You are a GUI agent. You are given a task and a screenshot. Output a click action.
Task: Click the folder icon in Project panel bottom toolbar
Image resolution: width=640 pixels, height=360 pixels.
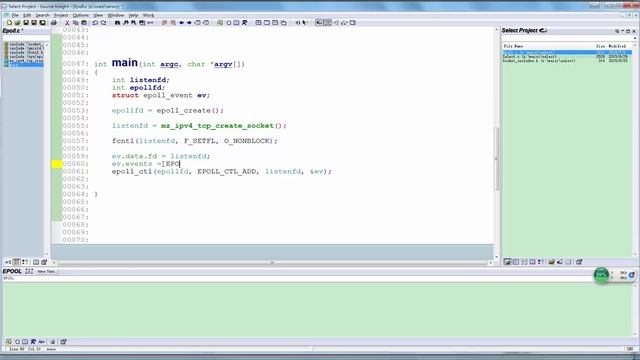(x=551, y=262)
